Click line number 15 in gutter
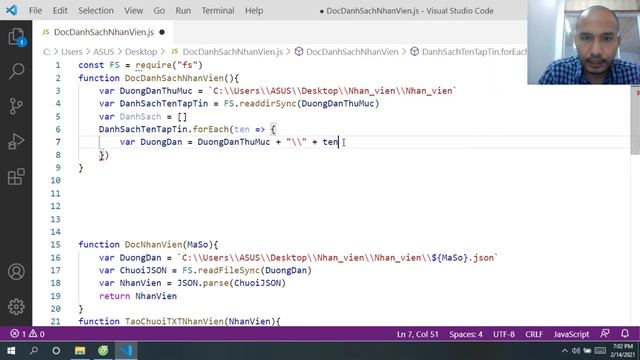The image size is (640, 360). pos(56,244)
